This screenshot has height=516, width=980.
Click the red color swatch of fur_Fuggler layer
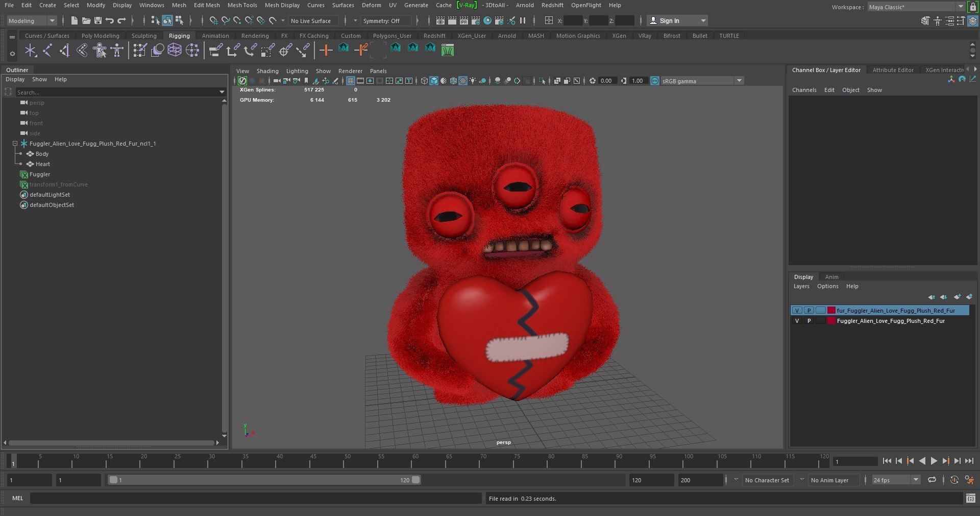pyautogui.click(x=831, y=311)
